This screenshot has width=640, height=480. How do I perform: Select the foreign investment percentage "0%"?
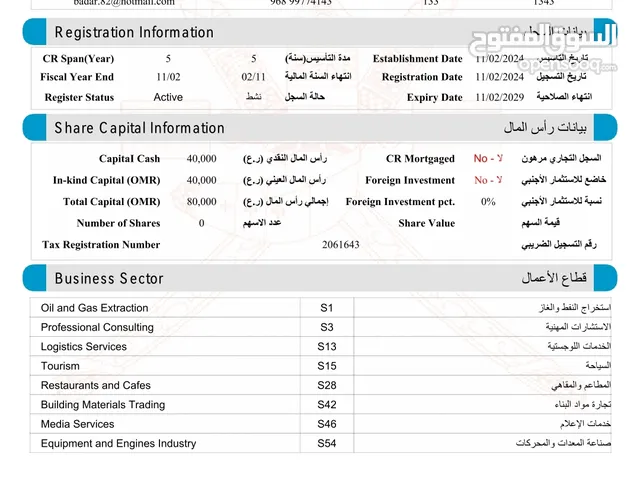[488, 202]
